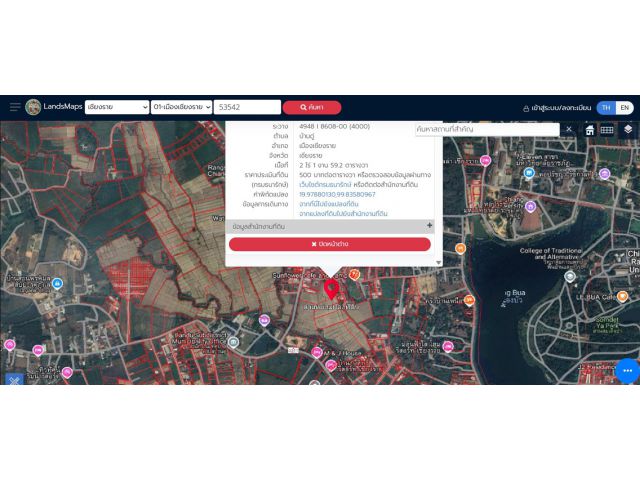Viewport: 640px width, 480px height.
Task: Click the red parcel location pin
Action: 331,290
